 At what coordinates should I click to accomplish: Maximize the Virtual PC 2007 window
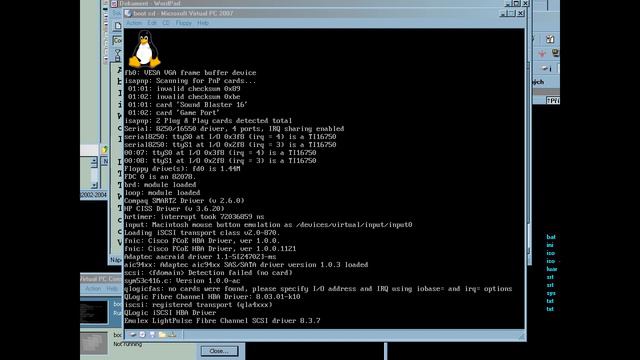(511, 13)
